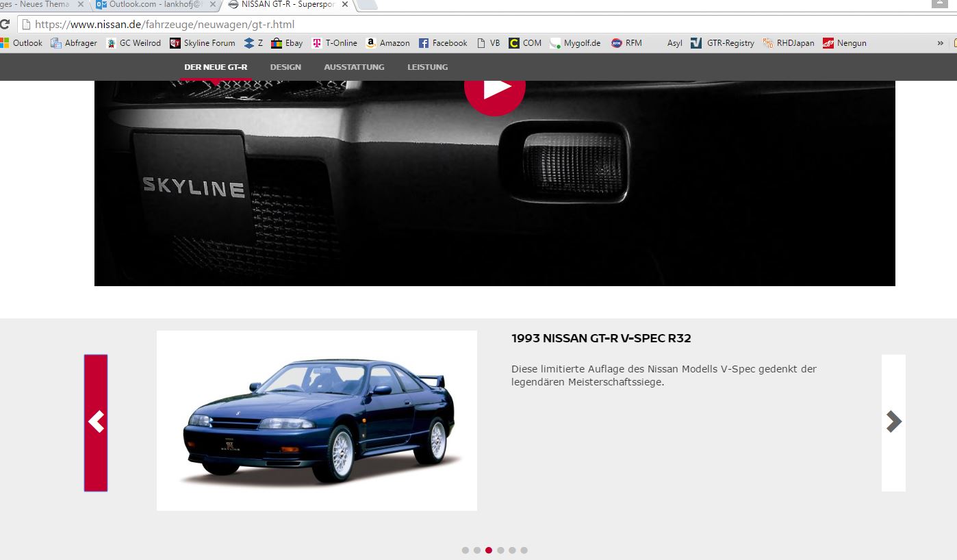Image resolution: width=957 pixels, height=560 pixels.
Task: Open the VB bookmark
Action: pyautogui.click(x=488, y=42)
